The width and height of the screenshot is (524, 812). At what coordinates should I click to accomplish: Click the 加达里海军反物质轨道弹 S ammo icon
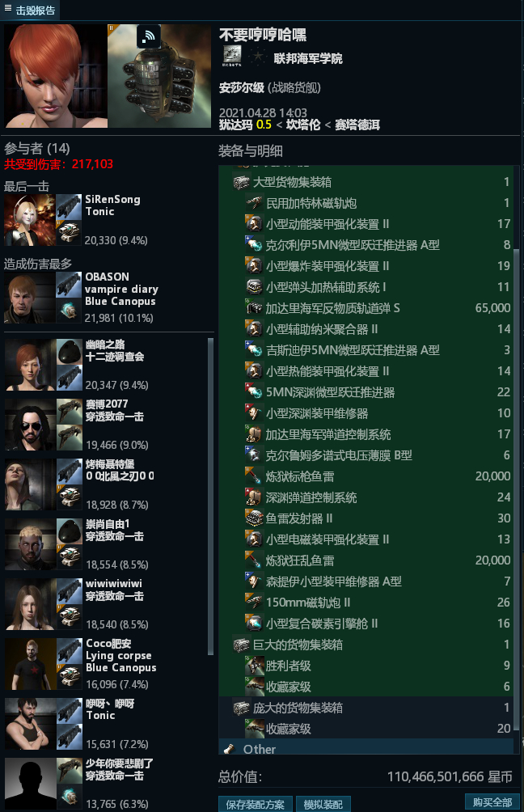tap(254, 308)
